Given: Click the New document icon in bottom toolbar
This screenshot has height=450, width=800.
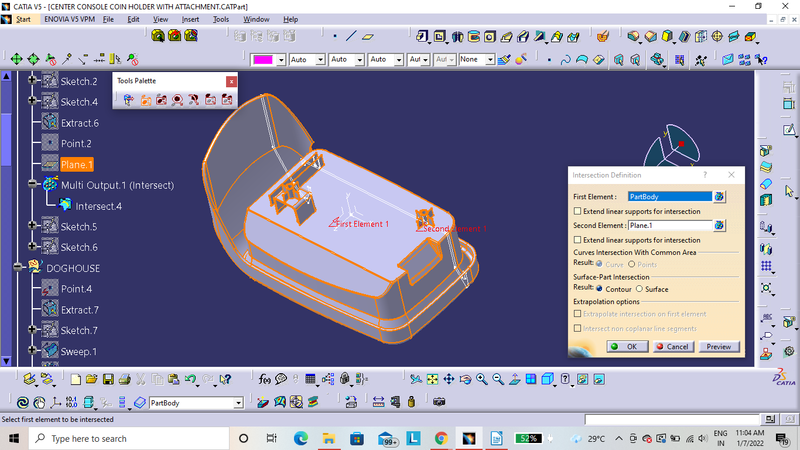Looking at the screenshot, I should click(x=76, y=379).
